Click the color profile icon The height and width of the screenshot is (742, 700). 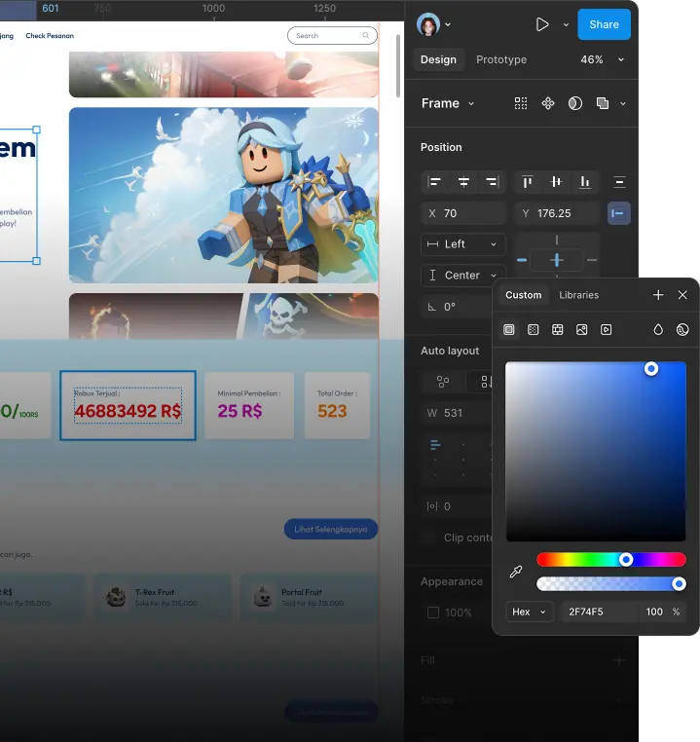coord(682,329)
